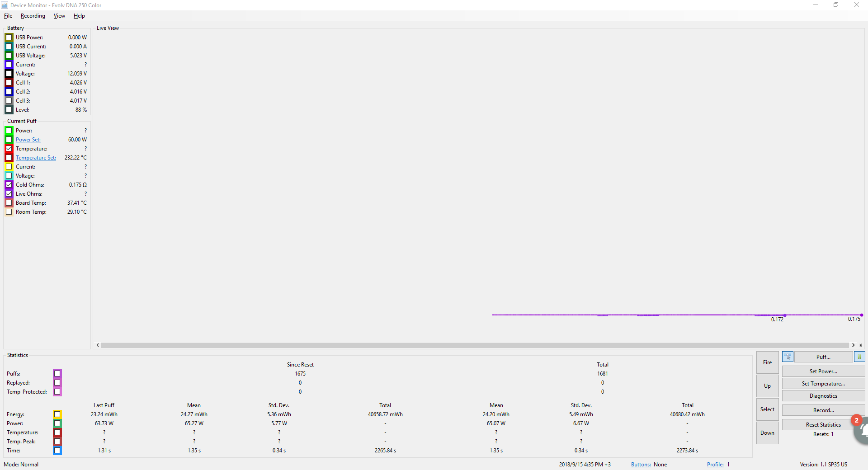Open the Record... options

(x=823, y=410)
